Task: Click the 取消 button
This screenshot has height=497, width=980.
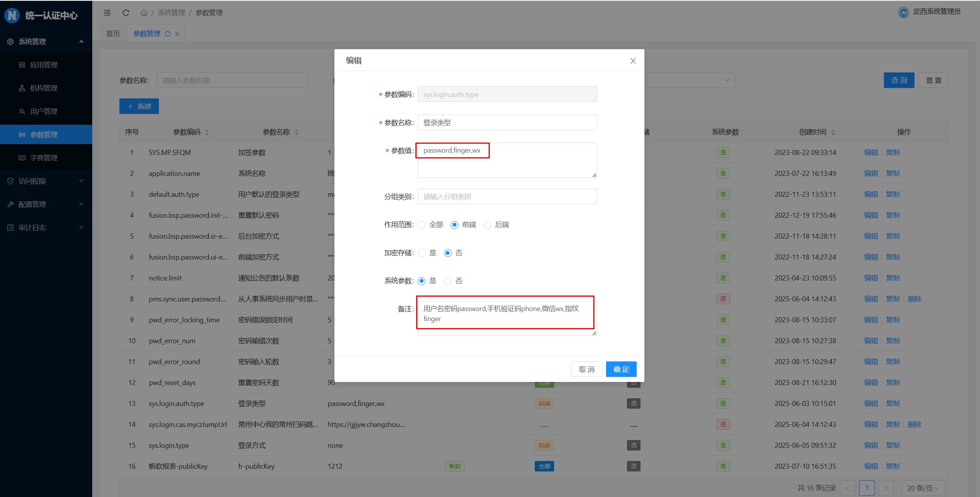Action: tap(586, 369)
